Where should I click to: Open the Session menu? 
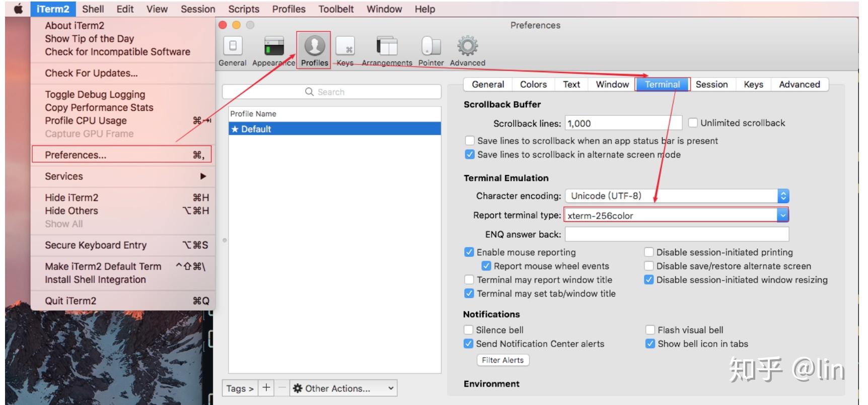click(x=198, y=9)
